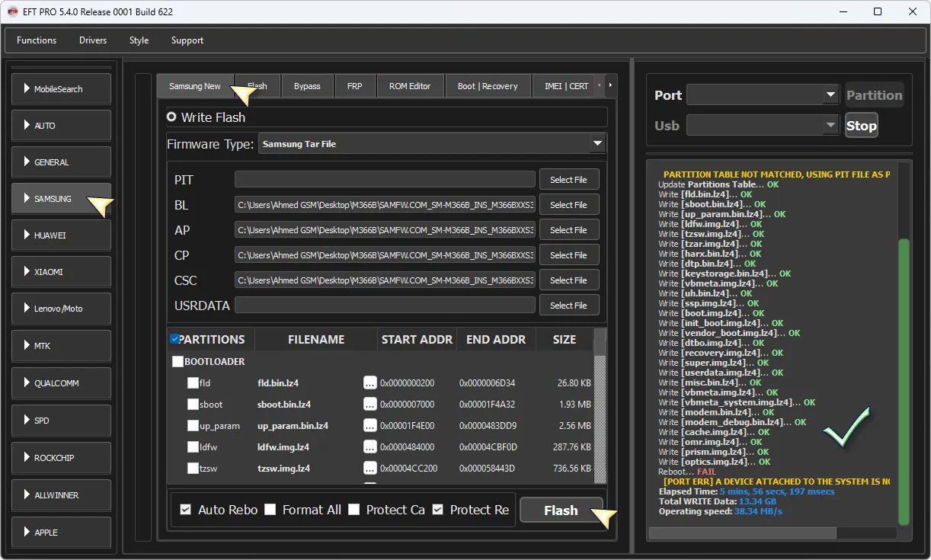The image size is (931, 560).
Task: Uncheck the Auto Reboot option
Action: [x=186, y=510]
